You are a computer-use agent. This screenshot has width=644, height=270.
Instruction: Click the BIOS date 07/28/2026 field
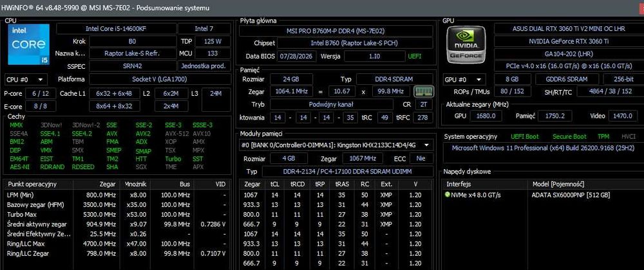pyautogui.click(x=297, y=56)
